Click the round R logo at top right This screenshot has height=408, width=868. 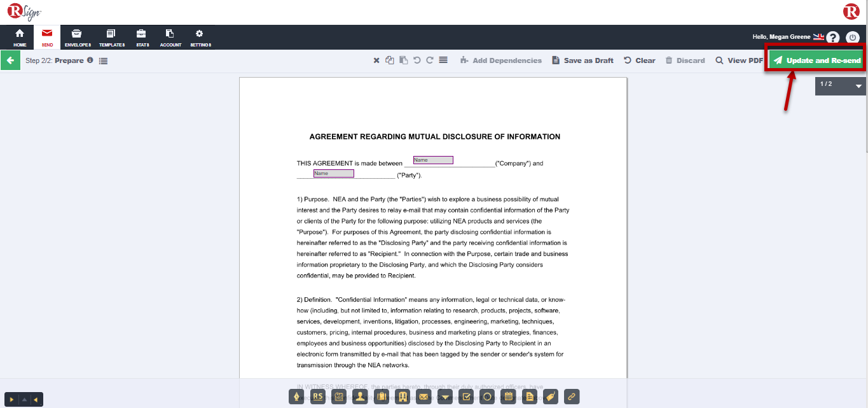851,11
